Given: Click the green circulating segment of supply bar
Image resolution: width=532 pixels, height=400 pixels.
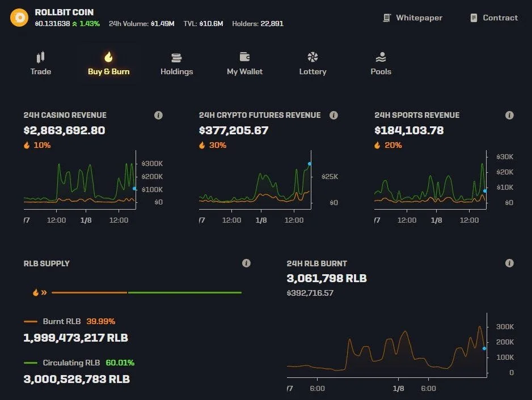Looking at the screenshot, I should click(x=184, y=292).
